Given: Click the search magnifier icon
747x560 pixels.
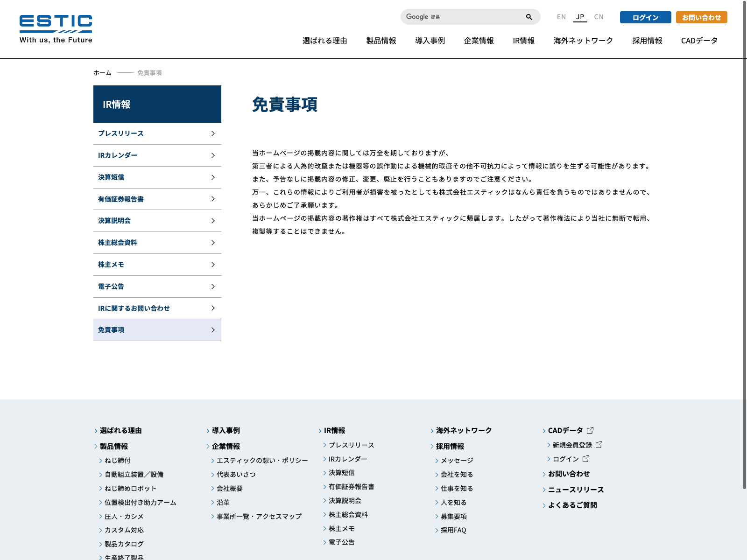Looking at the screenshot, I should click(x=529, y=17).
